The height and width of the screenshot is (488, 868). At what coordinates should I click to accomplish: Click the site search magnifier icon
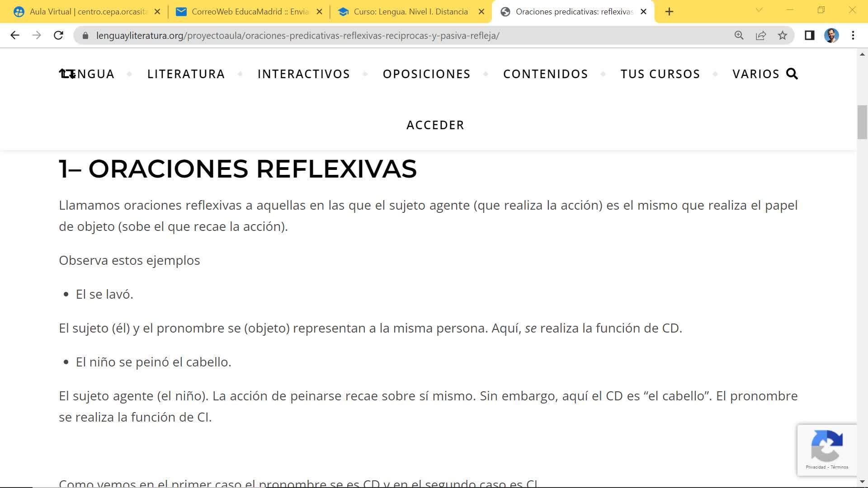click(792, 74)
